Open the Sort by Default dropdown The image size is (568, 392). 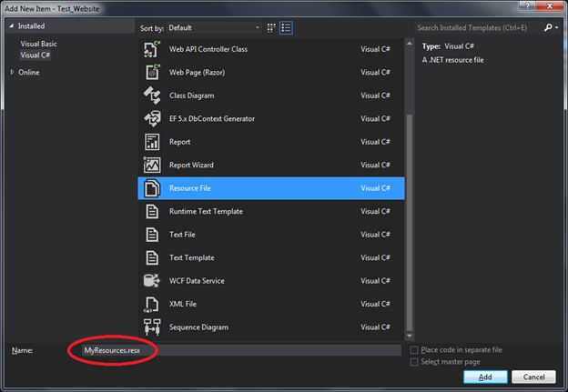coord(214,28)
